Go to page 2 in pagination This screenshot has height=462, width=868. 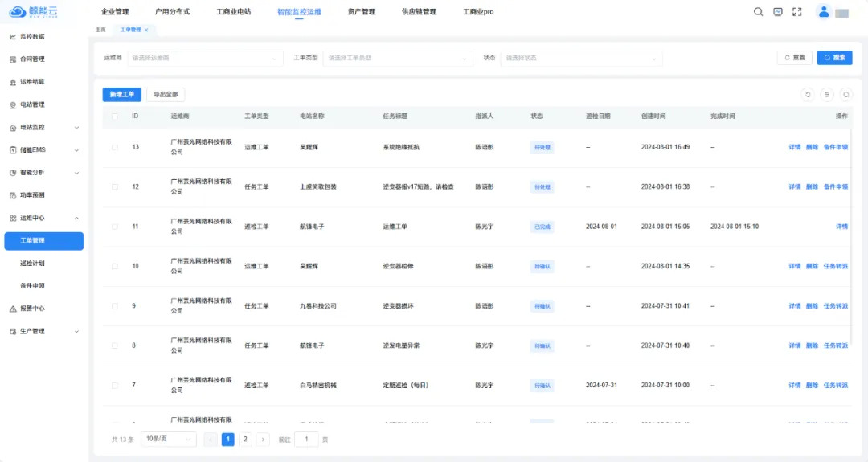click(246, 440)
